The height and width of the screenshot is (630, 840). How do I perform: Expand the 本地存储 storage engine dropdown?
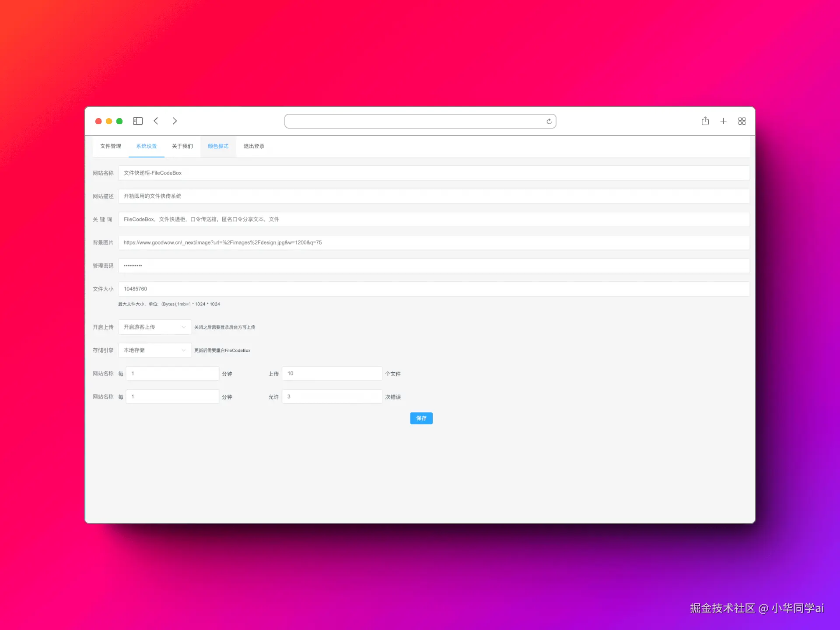(154, 350)
